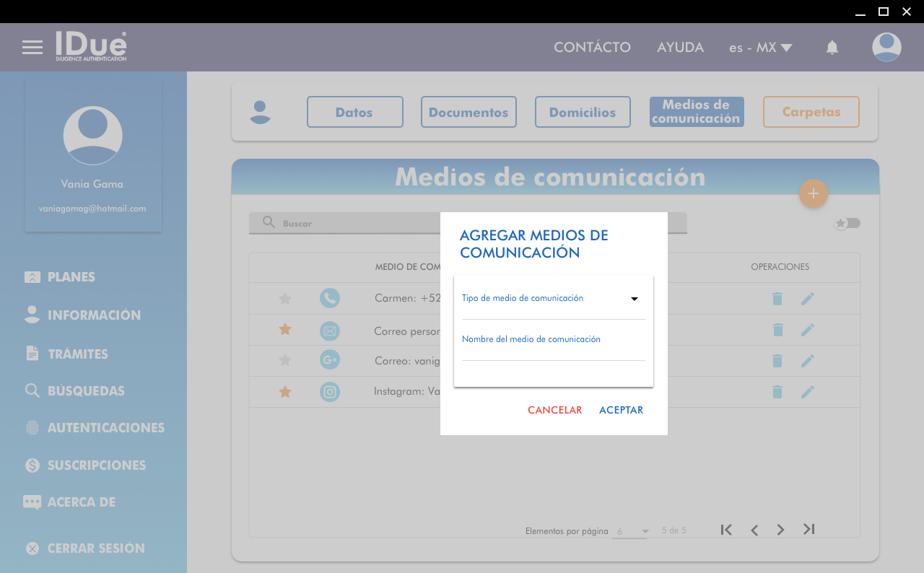Click the Carpetas tab button
Viewport: 924px width, 573px height.
[x=811, y=112]
